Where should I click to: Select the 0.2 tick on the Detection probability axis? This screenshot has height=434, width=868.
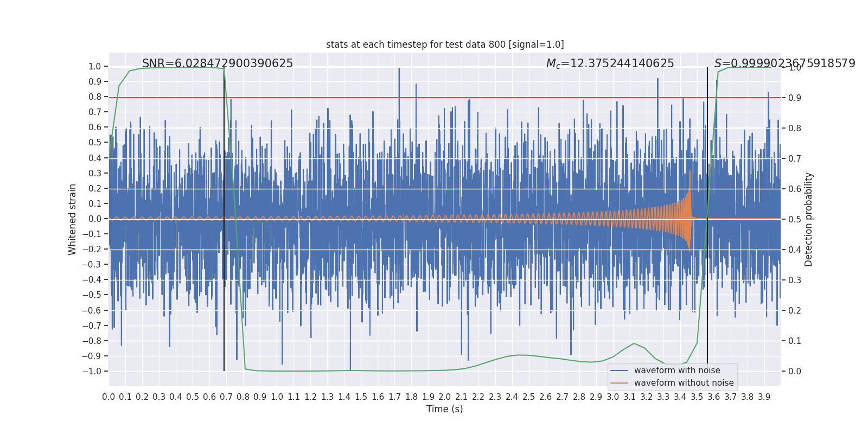pos(795,311)
